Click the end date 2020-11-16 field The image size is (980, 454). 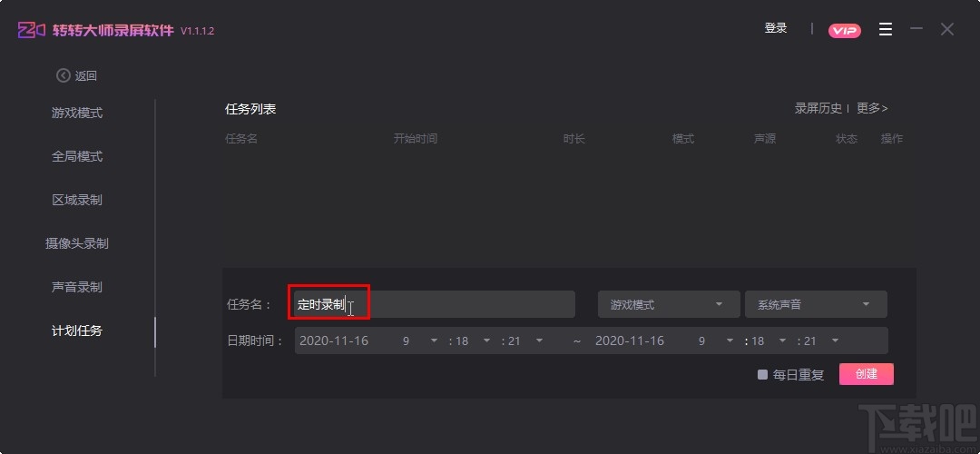click(x=630, y=340)
